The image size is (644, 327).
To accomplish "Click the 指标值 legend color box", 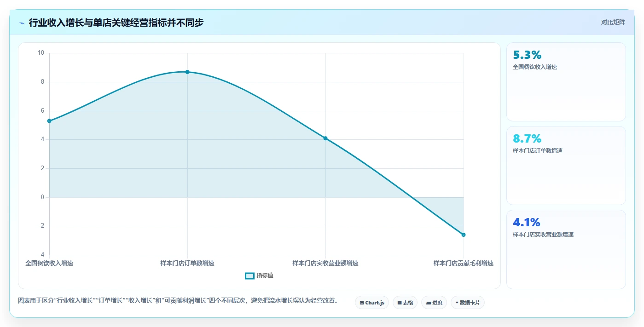I will coord(249,275).
